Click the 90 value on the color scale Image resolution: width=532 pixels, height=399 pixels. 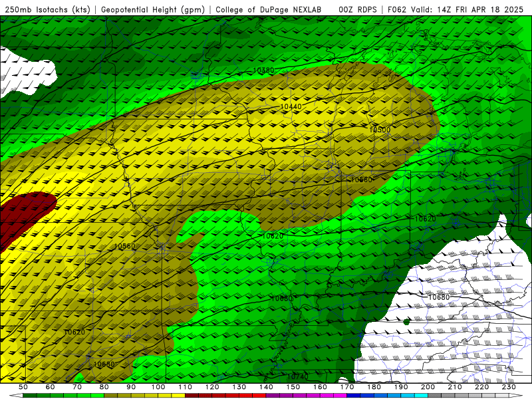[131, 387]
